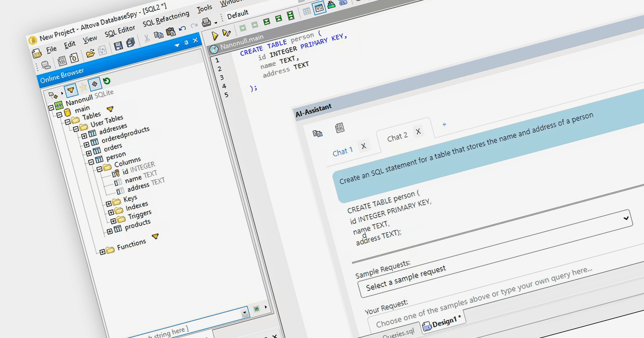Screen dimensions: 644x338
Task: Expand the Triggers folder node
Action: (x=113, y=221)
